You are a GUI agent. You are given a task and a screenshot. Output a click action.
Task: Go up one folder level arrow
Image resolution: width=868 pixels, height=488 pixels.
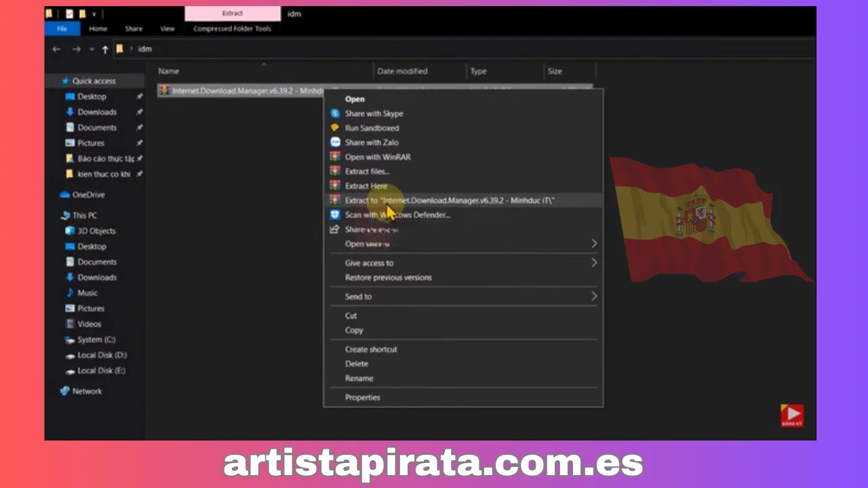(x=104, y=49)
